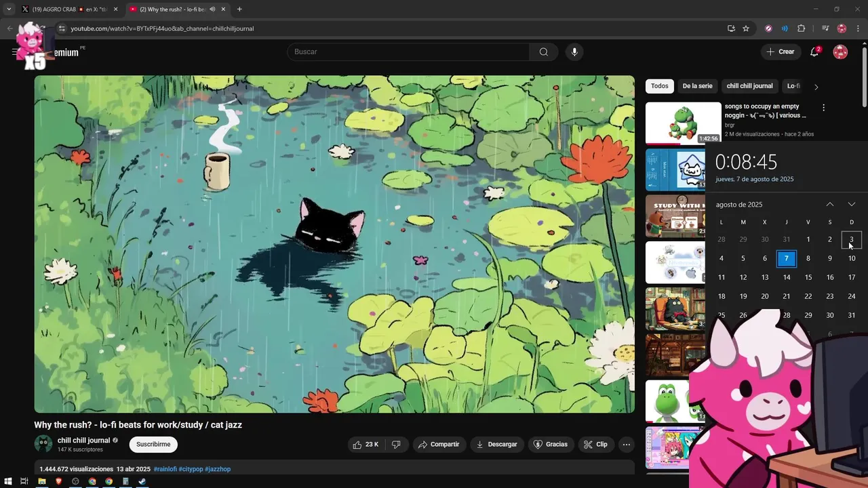This screenshot has height=488, width=868.
Task: Open Task View in the taskbar
Action: click(24, 481)
